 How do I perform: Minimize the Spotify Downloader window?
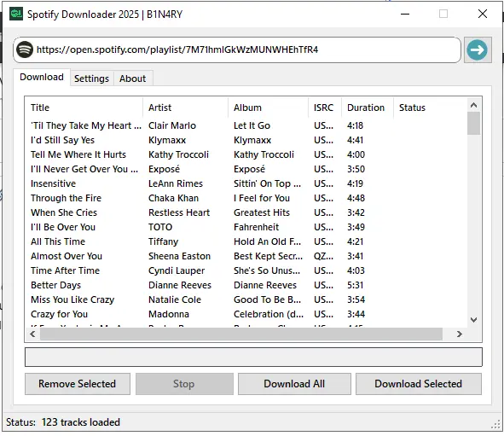tap(405, 14)
